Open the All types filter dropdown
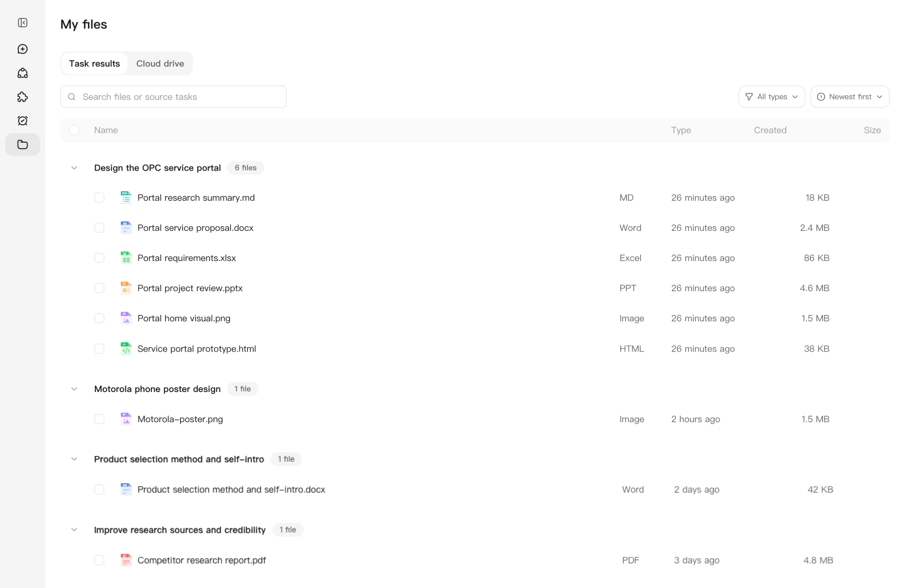This screenshot has height=588, width=905. (x=772, y=97)
